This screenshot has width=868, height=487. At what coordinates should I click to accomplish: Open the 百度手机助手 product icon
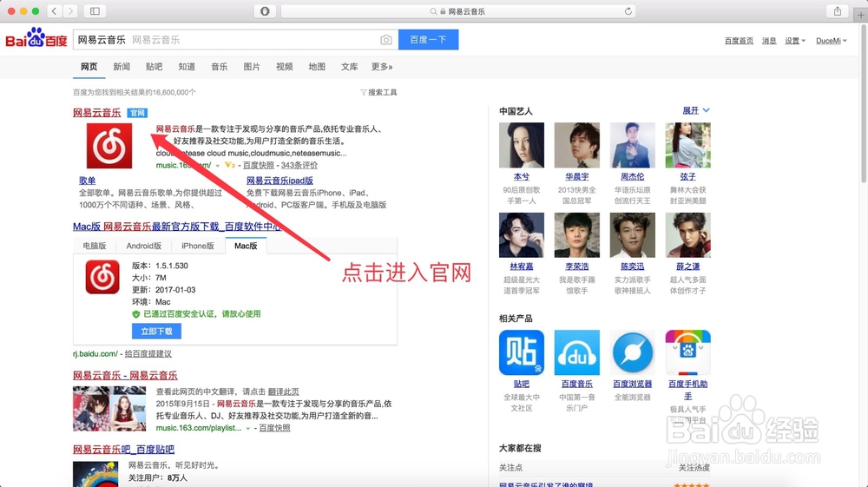coord(687,352)
